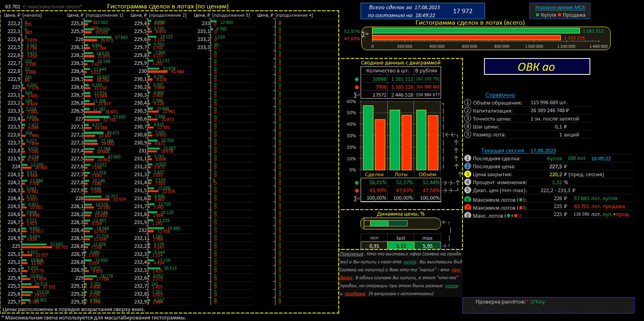Click date link beside Текущая сессия

[x=543, y=150]
